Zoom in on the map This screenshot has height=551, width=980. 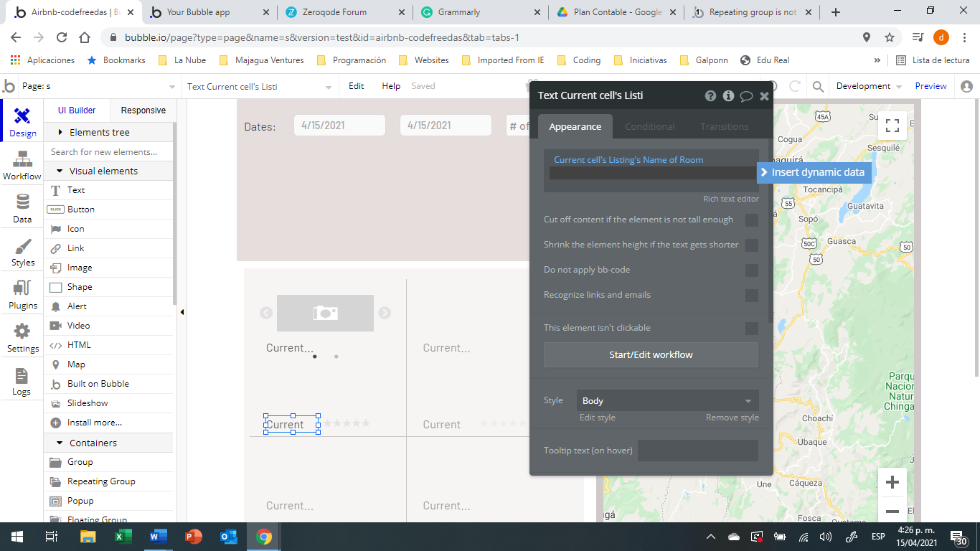point(892,482)
